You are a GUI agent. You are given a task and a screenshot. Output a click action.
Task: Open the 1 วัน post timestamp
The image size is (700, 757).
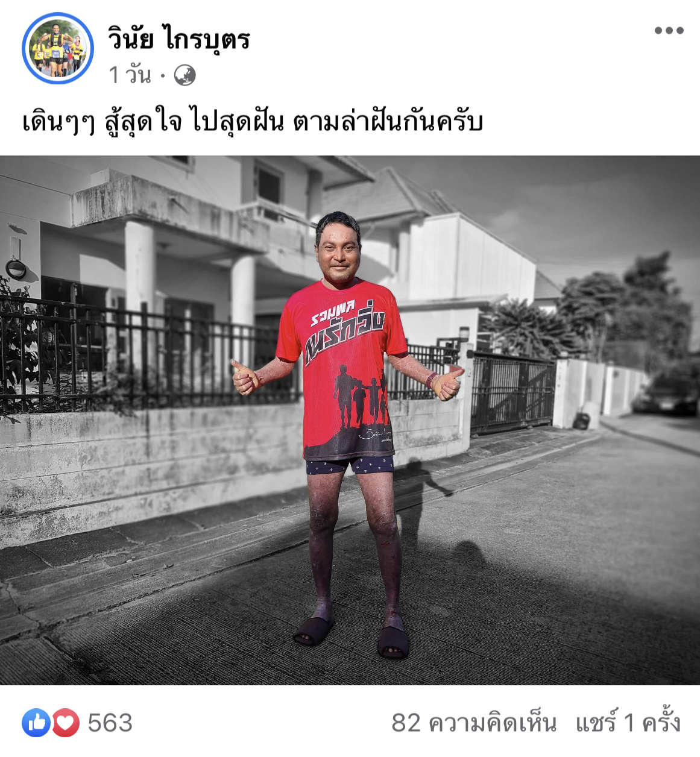click(x=130, y=75)
